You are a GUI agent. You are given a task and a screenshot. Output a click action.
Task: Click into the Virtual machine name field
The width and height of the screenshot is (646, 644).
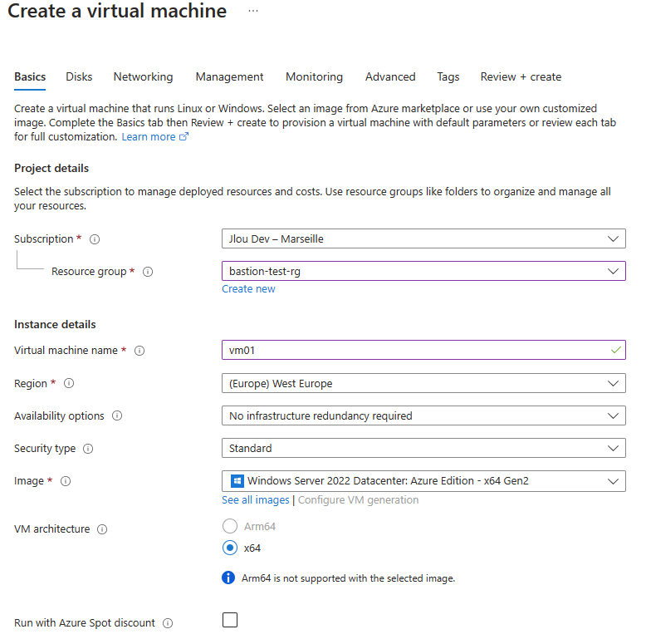423,350
